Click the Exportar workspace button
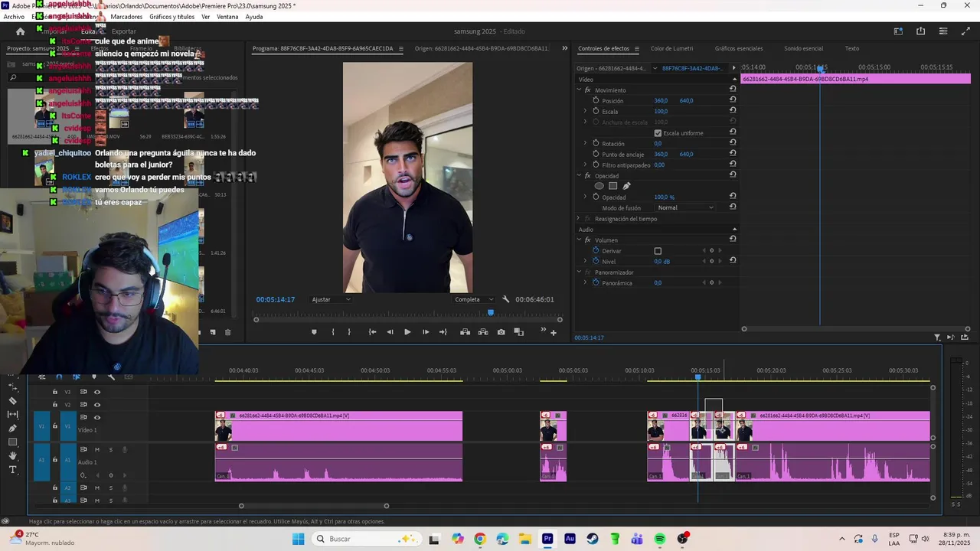This screenshot has height=551, width=980. click(123, 31)
